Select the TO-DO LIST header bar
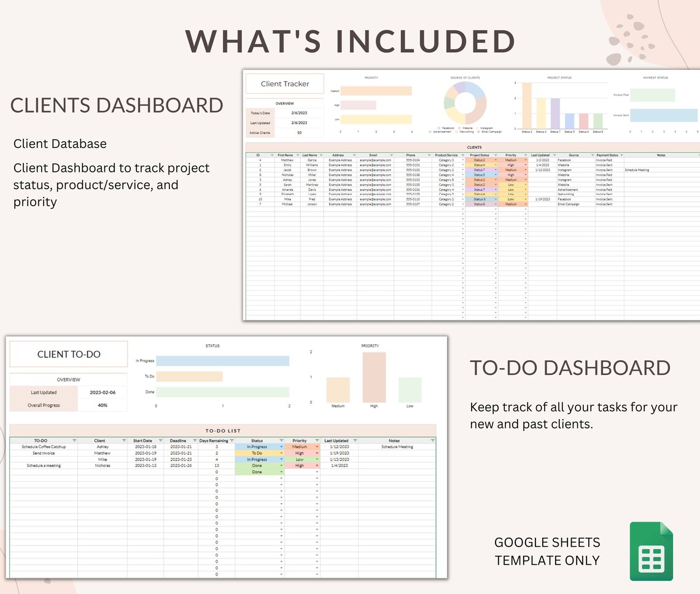The width and height of the screenshot is (700, 594). coord(224,431)
